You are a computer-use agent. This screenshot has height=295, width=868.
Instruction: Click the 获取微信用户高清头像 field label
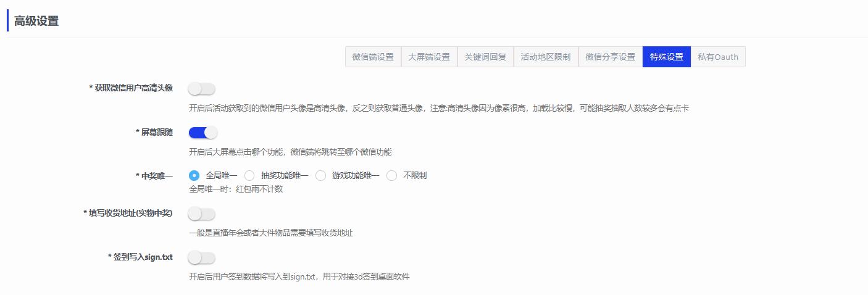131,88
